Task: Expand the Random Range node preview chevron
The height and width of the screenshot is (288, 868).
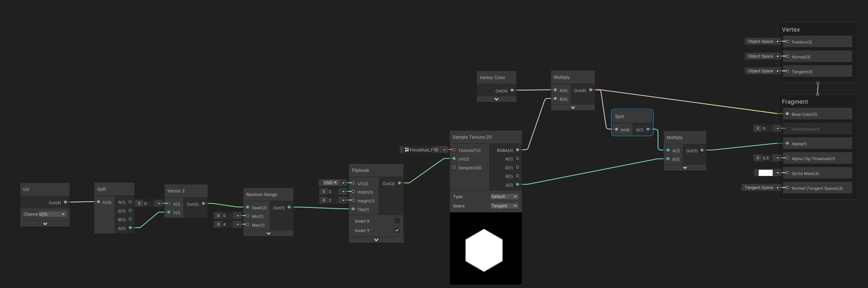Action: point(268,234)
